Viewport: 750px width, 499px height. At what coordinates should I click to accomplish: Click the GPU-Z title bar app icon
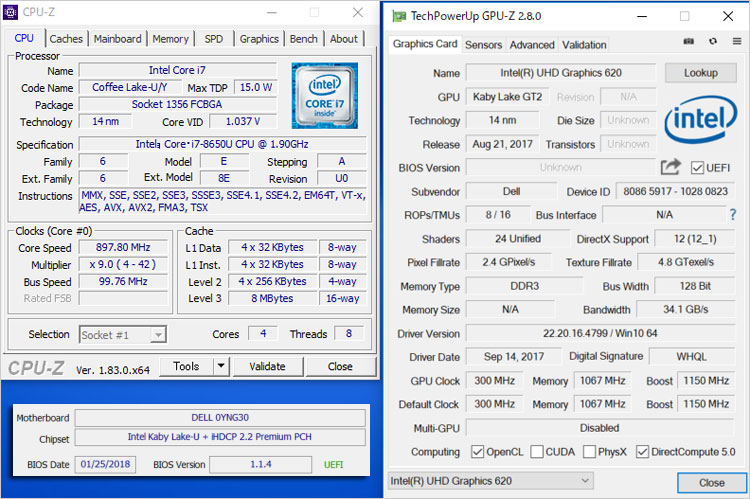click(399, 16)
